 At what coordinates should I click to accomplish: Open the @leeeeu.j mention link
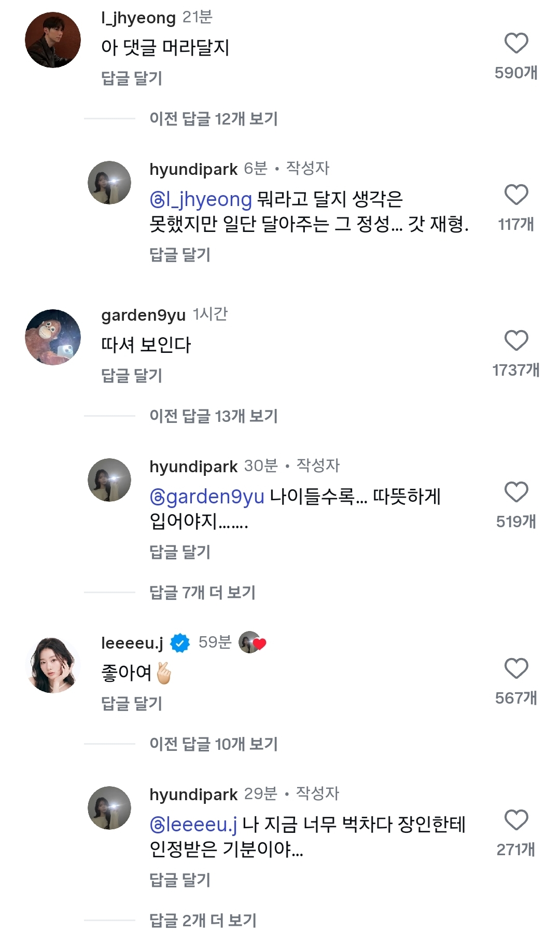pyautogui.click(x=193, y=825)
